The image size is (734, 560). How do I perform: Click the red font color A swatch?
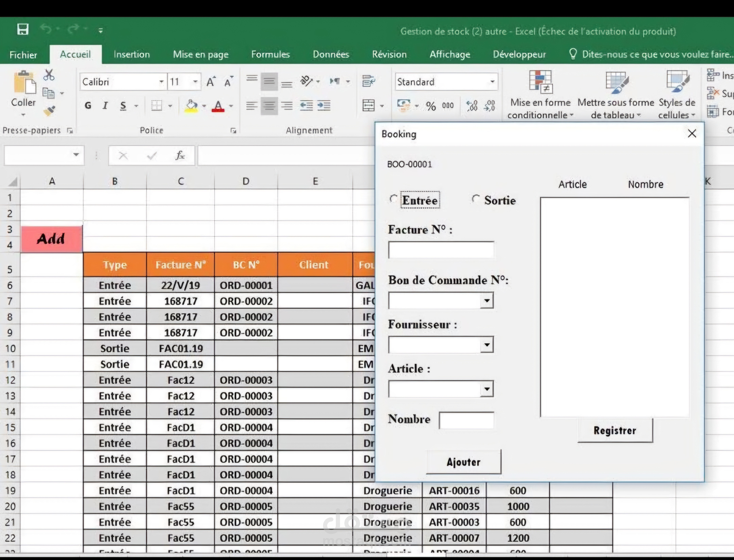coord(218,106)
